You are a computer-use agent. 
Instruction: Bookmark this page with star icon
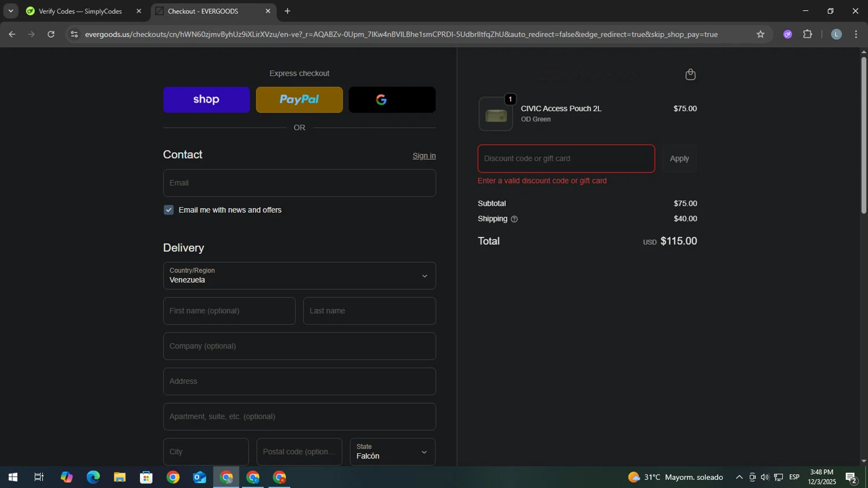(760, 34)
